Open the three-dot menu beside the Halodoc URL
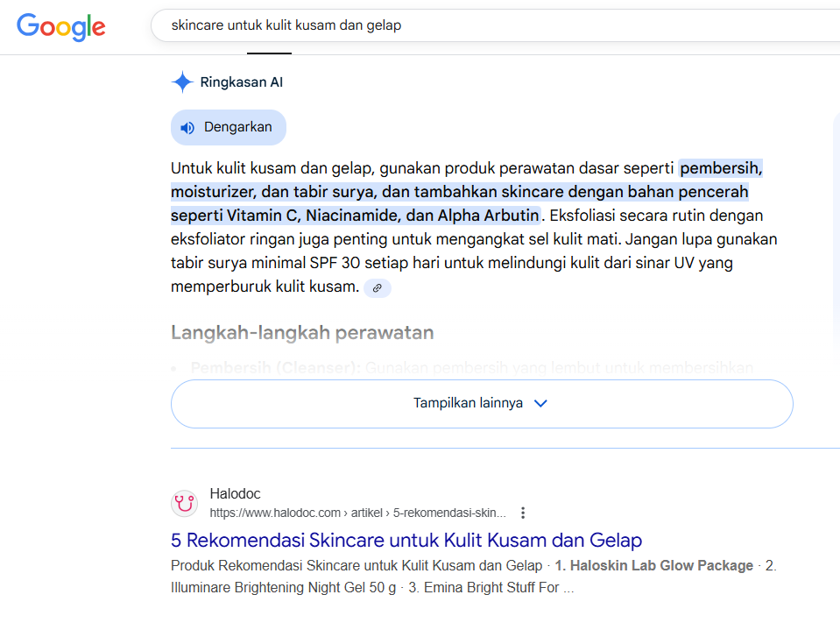The height and width of the screenshot is (623, 840). [523, 512]
